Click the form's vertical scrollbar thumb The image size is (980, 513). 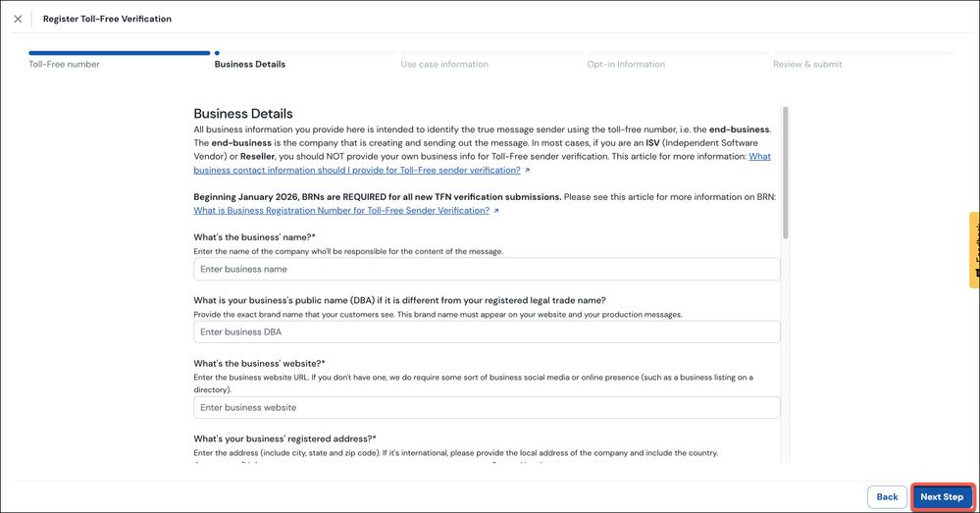(x=785, y=173)
